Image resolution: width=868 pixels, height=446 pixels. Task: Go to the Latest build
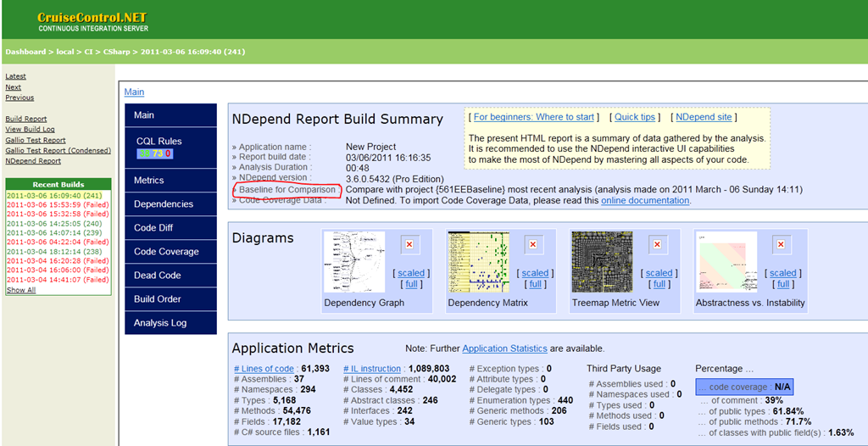tap(15, 76)
